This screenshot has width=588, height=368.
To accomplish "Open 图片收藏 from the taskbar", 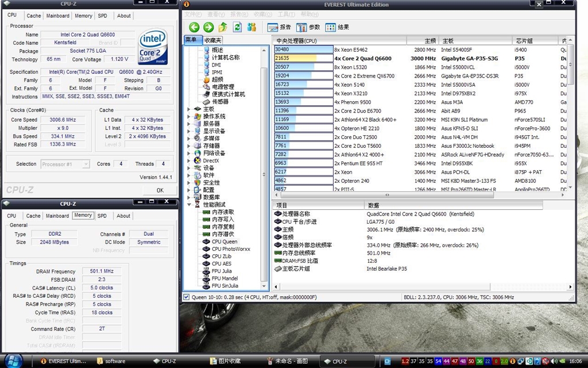I will coord(225,361).
